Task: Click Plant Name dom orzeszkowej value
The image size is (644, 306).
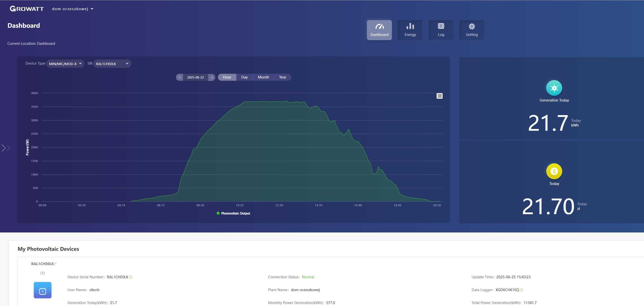Action: (x=305, y=290)
